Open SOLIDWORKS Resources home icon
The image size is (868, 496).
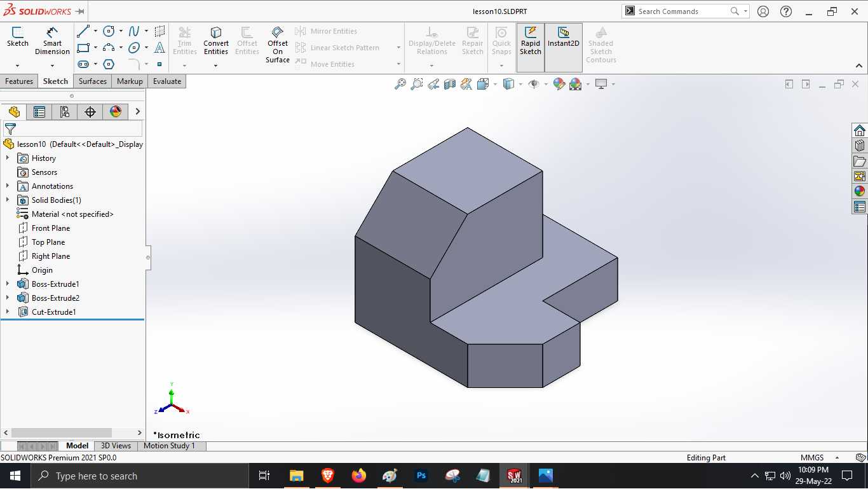(x=860, y=131)
